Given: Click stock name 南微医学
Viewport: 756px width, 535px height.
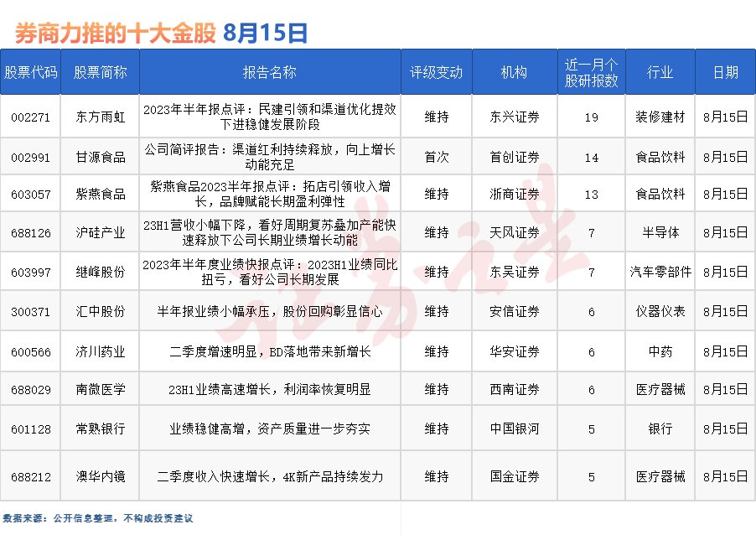Looking at the screenshot, I should pos(101,389).
